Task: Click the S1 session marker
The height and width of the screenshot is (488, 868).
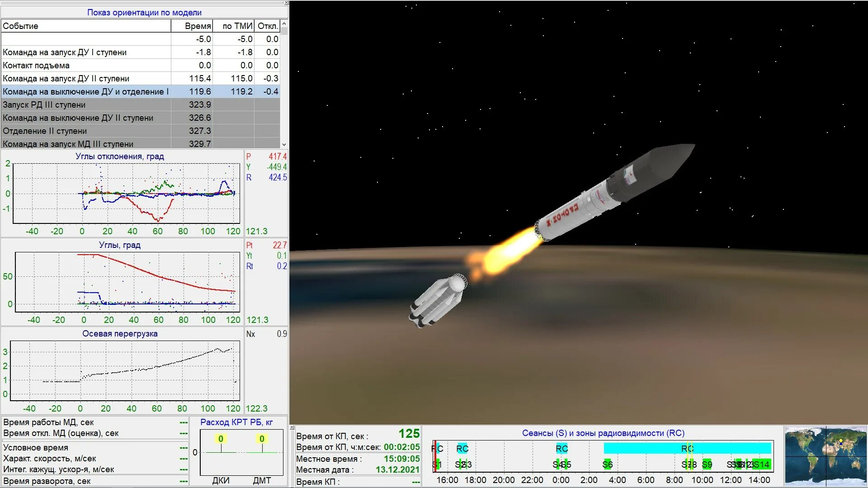Action: pos(437,464)
